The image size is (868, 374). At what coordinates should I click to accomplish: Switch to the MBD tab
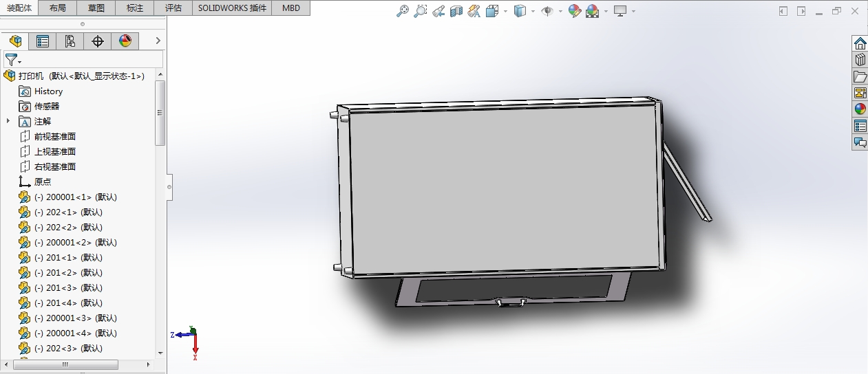pyautogui.click(x=291, y=8)
